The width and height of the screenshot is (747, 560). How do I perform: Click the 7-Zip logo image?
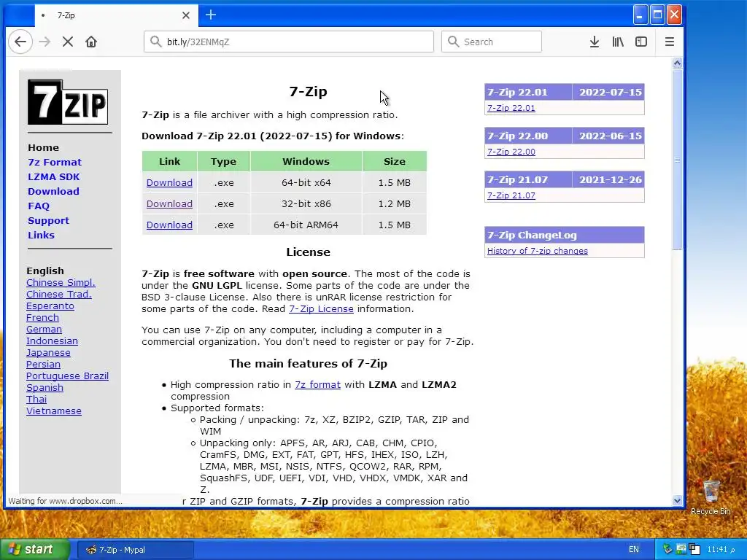(x=68, y=102)
